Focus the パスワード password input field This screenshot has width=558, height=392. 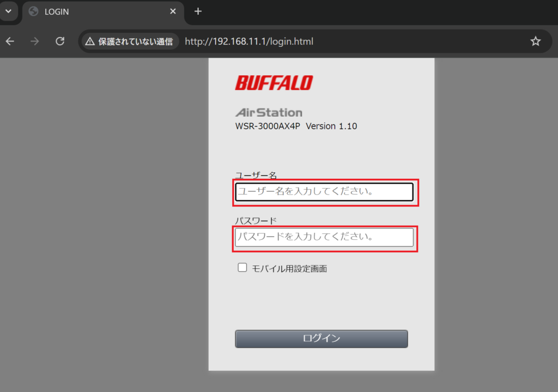click(x=324, y=237)
